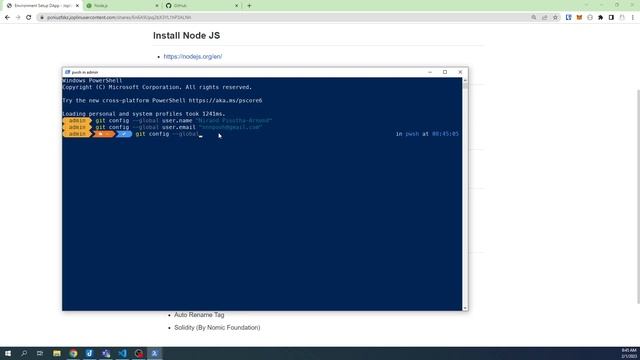Image resolution: width=640 pixels, height=360 pixels.
Task: Close the PowerShell window
Action: pos(460,72)
